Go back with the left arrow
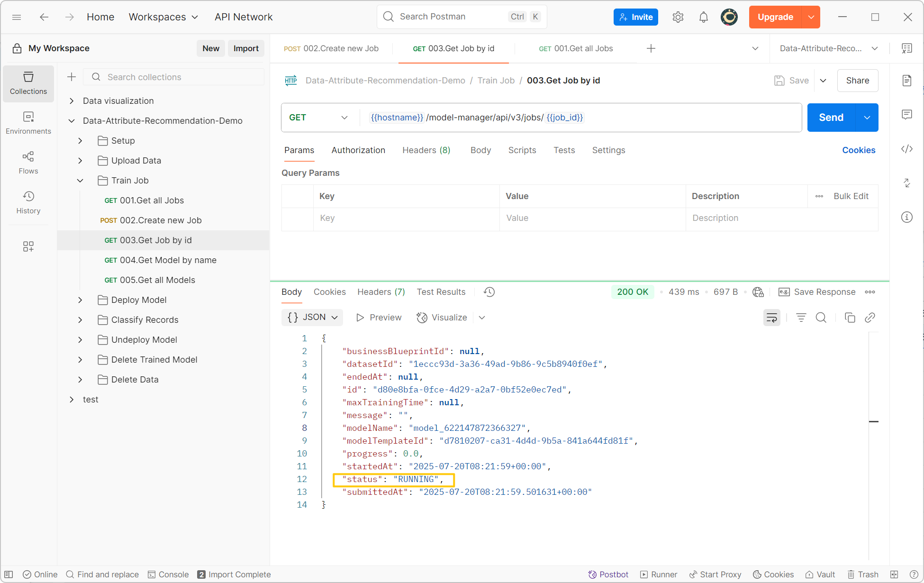The width and height of the screenshot is (924, 583). (44, 17)
